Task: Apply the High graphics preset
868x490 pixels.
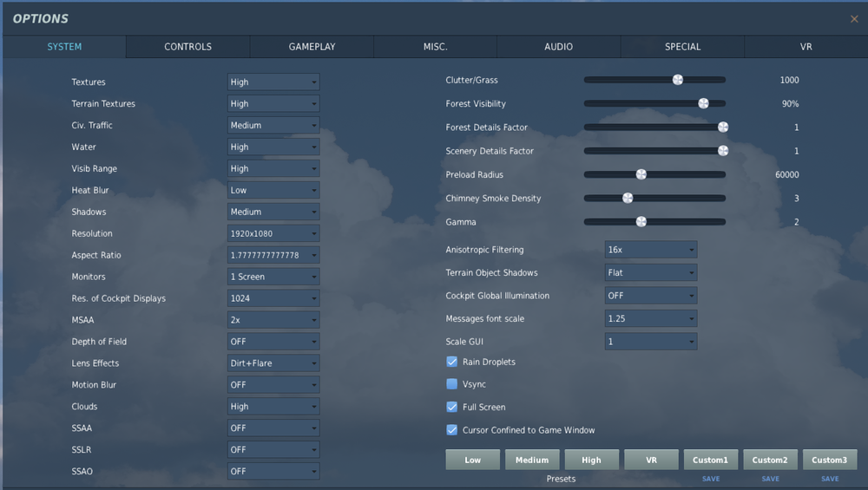Action: (591, 460)
